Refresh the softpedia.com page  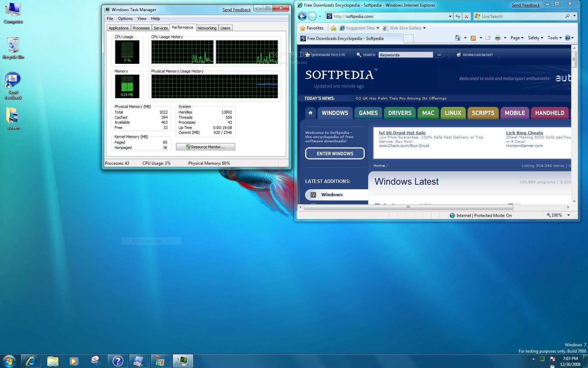[x=457, y=16]
